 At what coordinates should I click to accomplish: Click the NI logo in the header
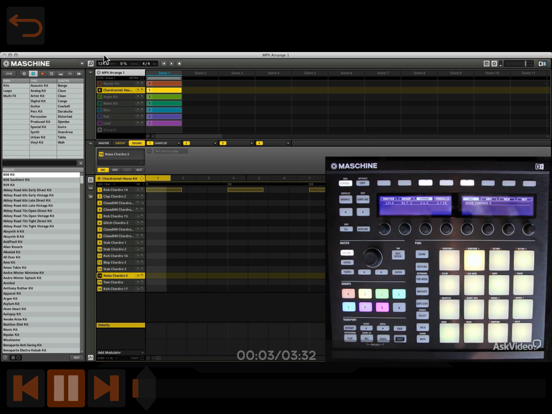pyautogui.click(x=542, y=64)
